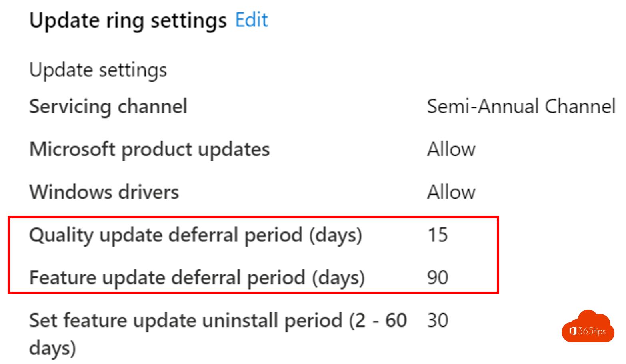The height and width of the screenshot is (364, 626).
Task: Click the 365tips text in the watermark
Action: [x=592, y=331]
